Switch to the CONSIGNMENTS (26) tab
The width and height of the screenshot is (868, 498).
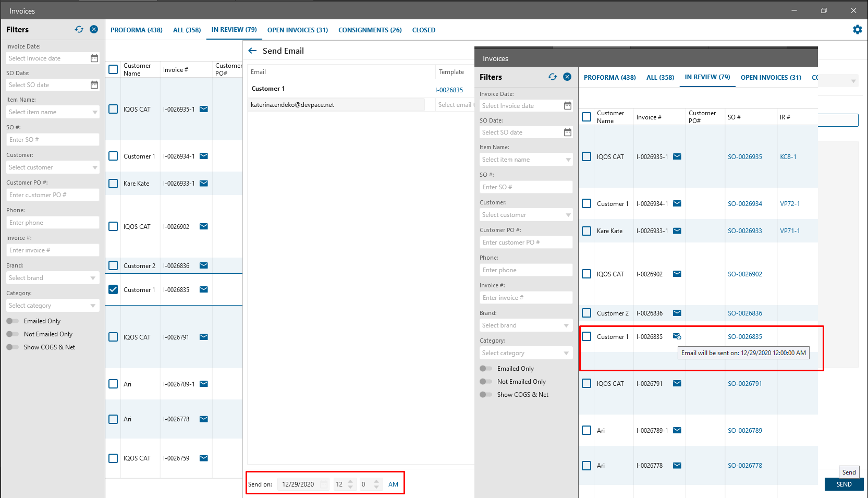point(370,30)
